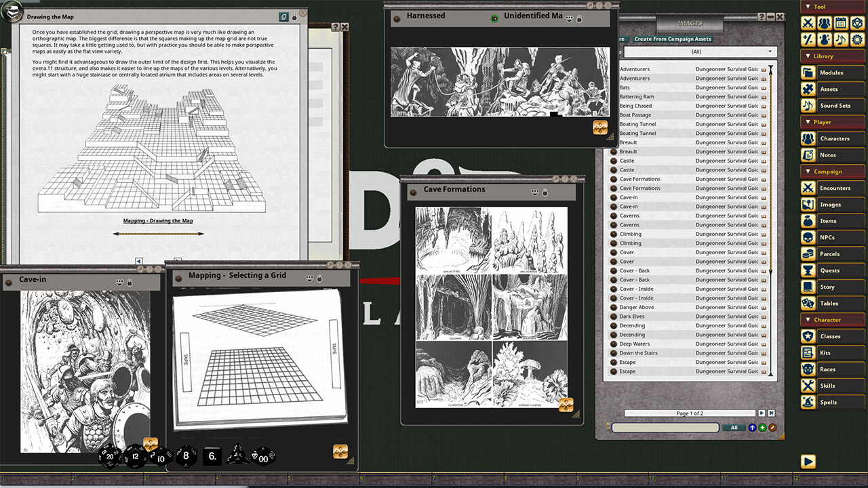Click the image search input field

click(665, 428)
